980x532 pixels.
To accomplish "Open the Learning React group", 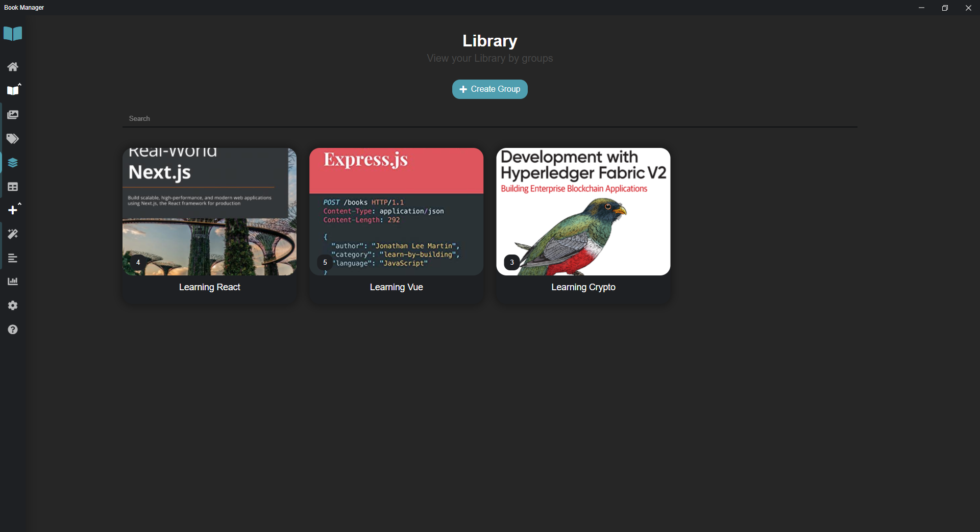I will pos(209,224).
